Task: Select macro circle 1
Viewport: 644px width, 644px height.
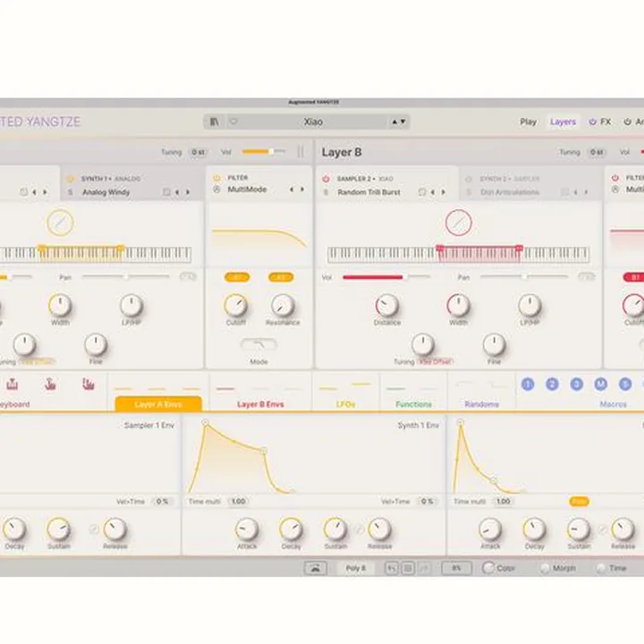Action: pos(528,385)
